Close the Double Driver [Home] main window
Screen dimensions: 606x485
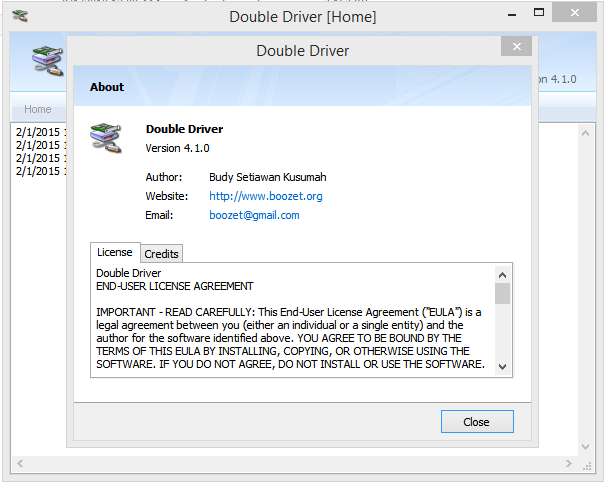click(x=574, y=13)
